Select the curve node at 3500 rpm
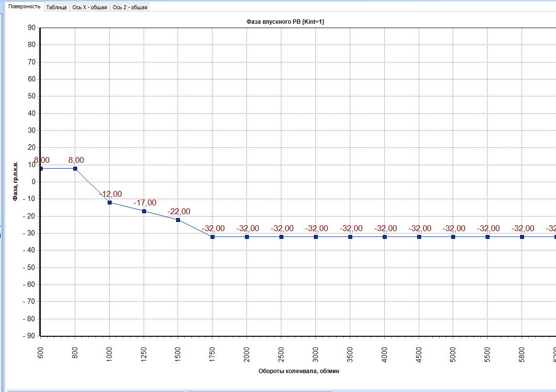The height and width of the screenshot is (392, 556). coord(350,237)
